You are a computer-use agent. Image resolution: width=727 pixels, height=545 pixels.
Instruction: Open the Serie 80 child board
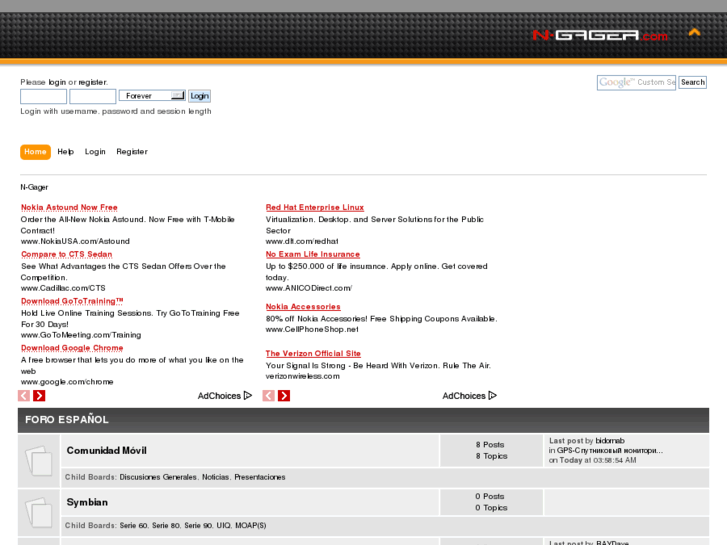pos(166,526)
